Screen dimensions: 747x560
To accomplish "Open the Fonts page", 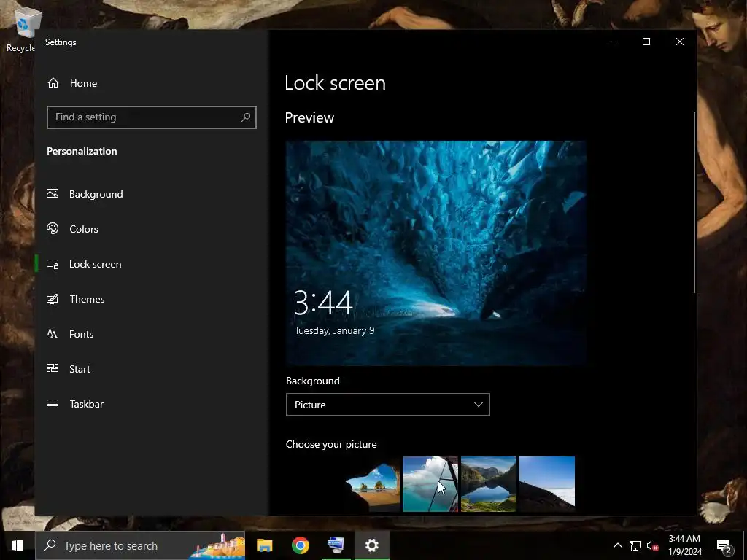I will 152,334.
